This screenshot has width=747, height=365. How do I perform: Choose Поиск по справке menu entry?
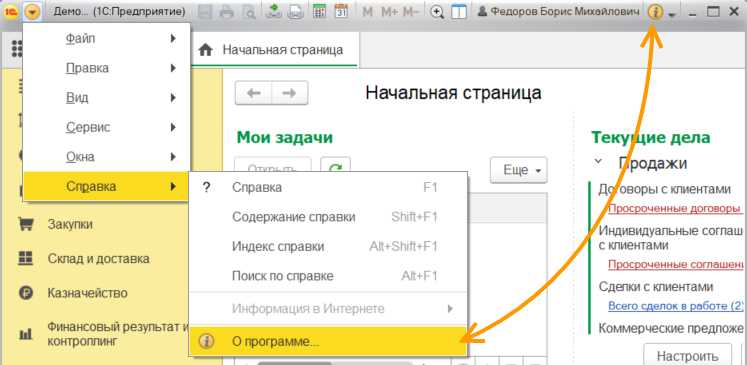[x=328, y=276]
